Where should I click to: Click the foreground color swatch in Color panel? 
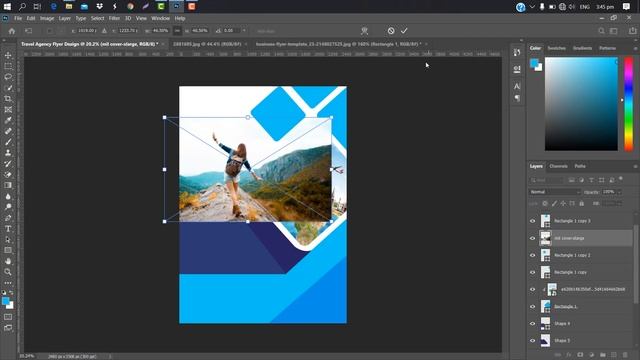click(534, 63)
